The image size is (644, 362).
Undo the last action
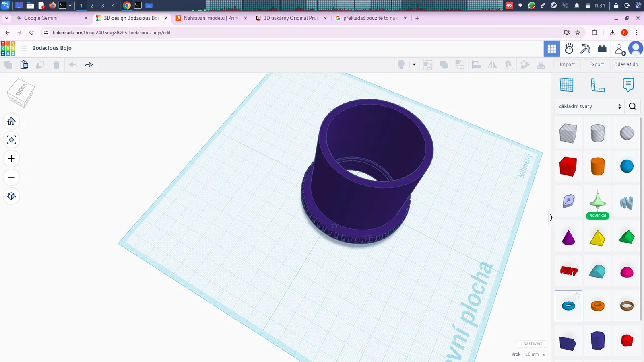73,65
